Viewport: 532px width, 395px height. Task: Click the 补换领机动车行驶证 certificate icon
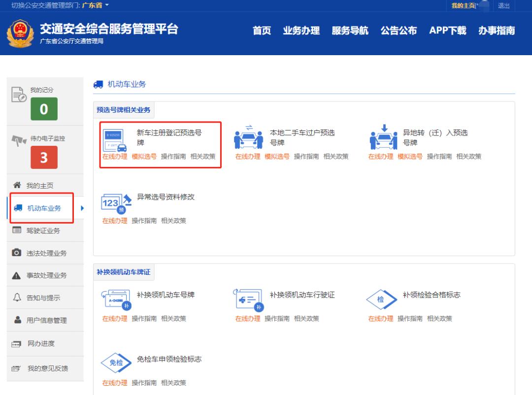[250, 299]
